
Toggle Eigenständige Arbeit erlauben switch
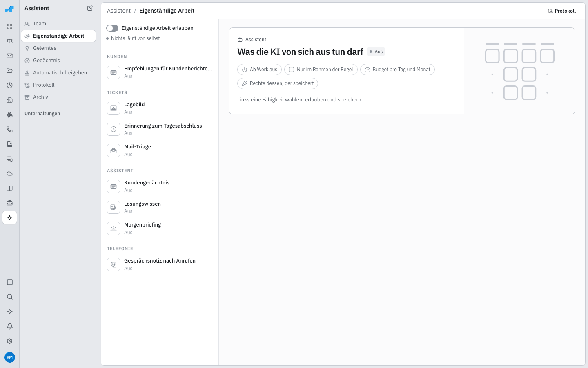[112, 28]
